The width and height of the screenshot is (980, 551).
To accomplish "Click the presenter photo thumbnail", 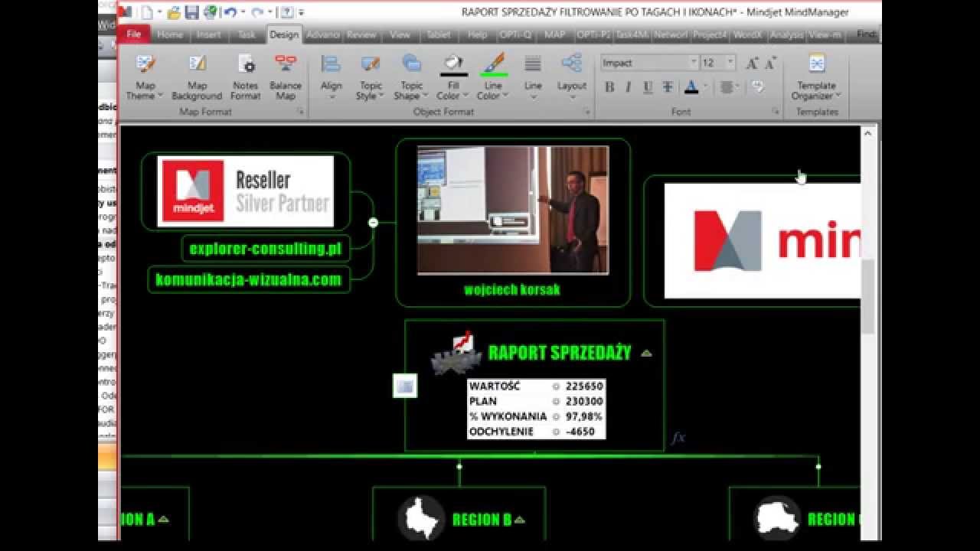I will click(513, 210).
